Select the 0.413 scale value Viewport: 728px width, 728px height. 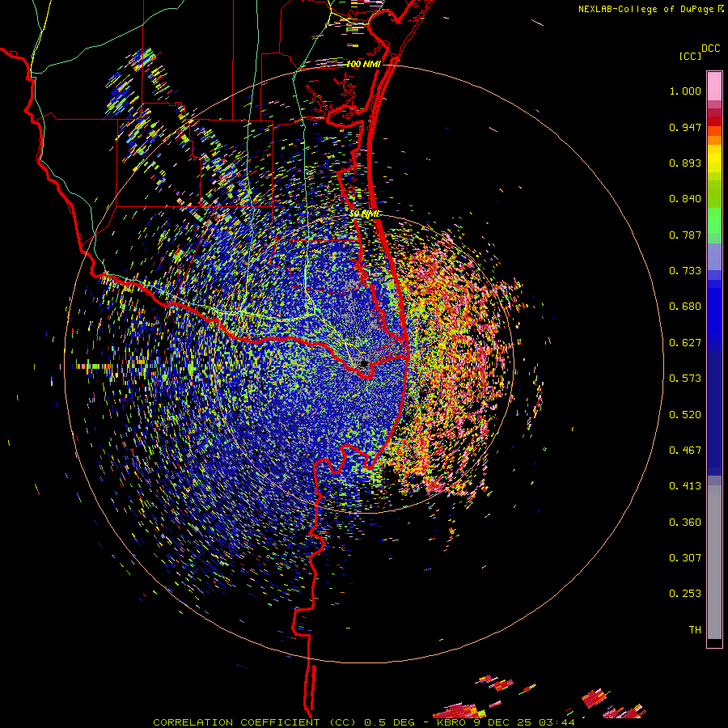(685, 486)
